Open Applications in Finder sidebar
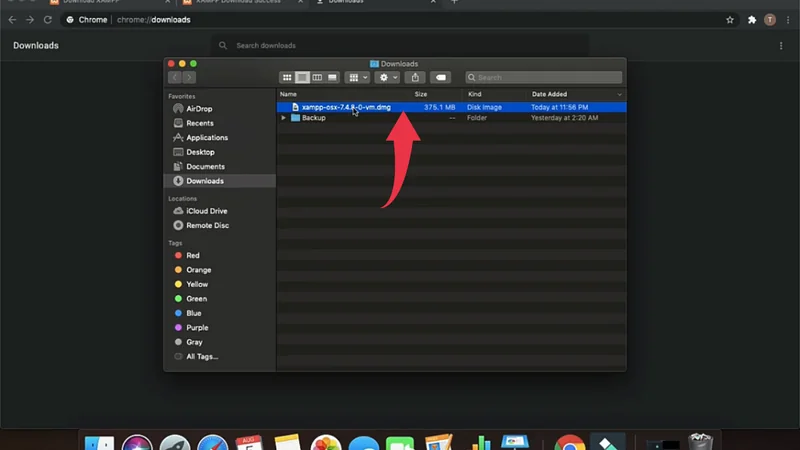Image resolution: width=800 pixels, height=450 pixels. 206,138
